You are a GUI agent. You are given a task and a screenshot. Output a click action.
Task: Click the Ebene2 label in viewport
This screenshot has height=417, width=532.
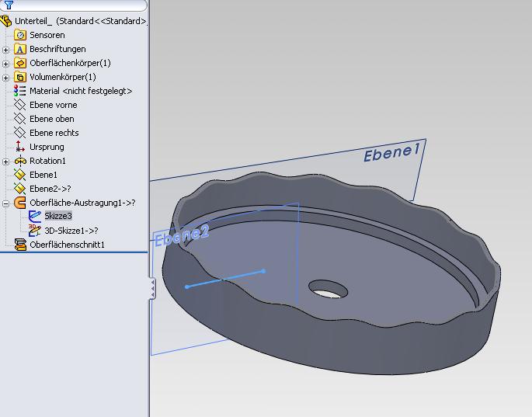click(x=182, y=235)
